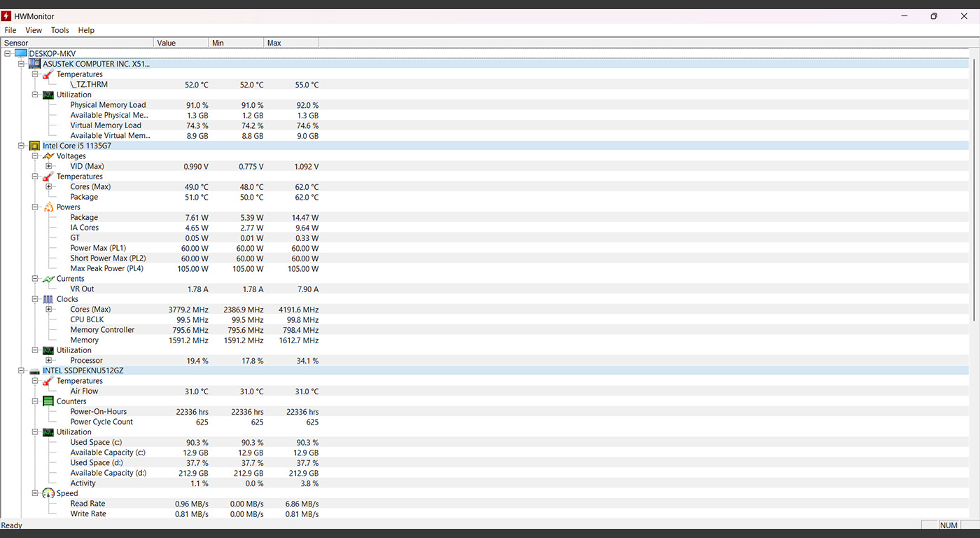980x538 pixels.
Task: Select the thermometer icon under the INTEL SSD
Action: [x=48, y=381]
